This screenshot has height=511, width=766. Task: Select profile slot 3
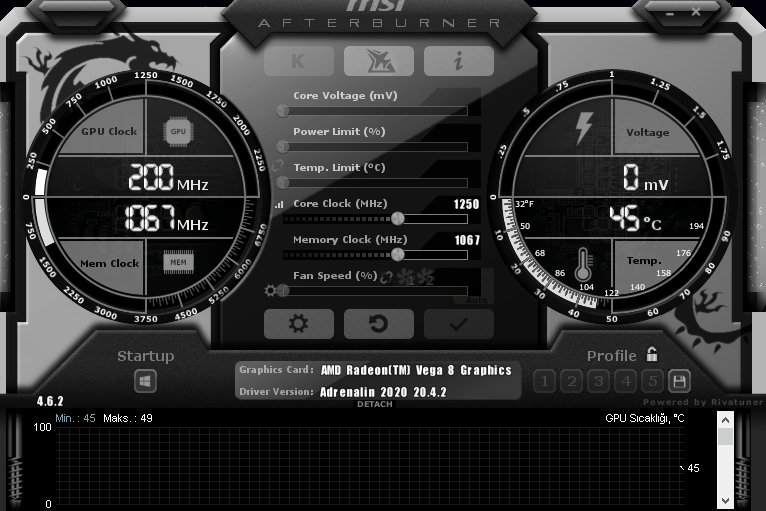598,381
